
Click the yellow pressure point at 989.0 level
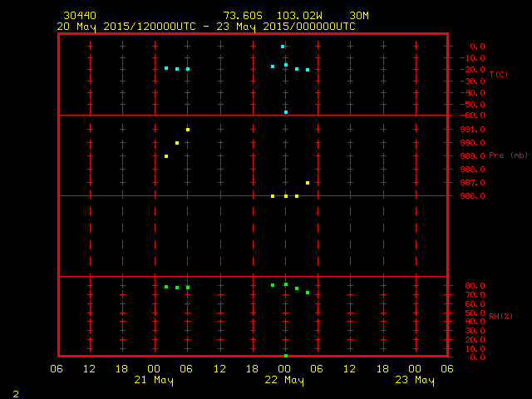point(166,156)
